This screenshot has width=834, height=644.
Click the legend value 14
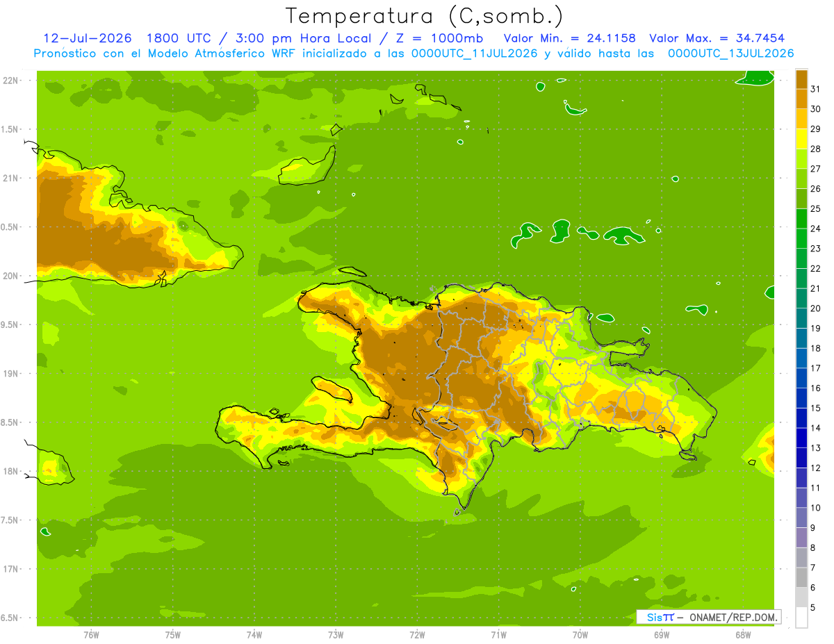point(816,428)
